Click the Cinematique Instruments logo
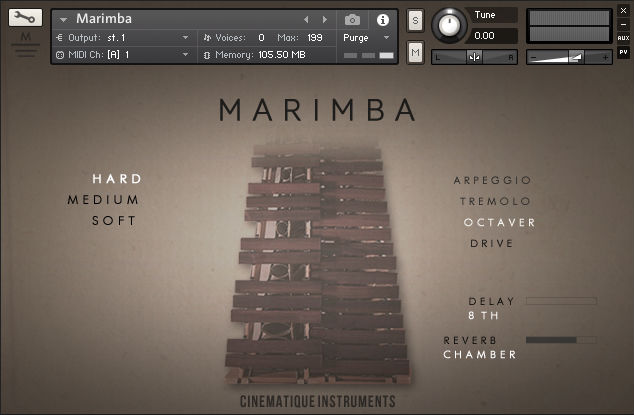This screenshot has width=634, height=415. pos(317,401)
